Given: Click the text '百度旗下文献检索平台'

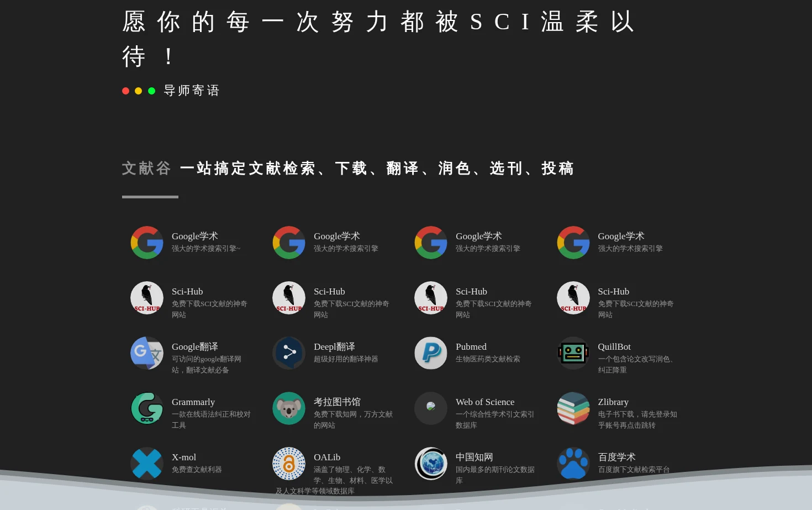Looking at the screenshot, I should [x=634, y=470].
